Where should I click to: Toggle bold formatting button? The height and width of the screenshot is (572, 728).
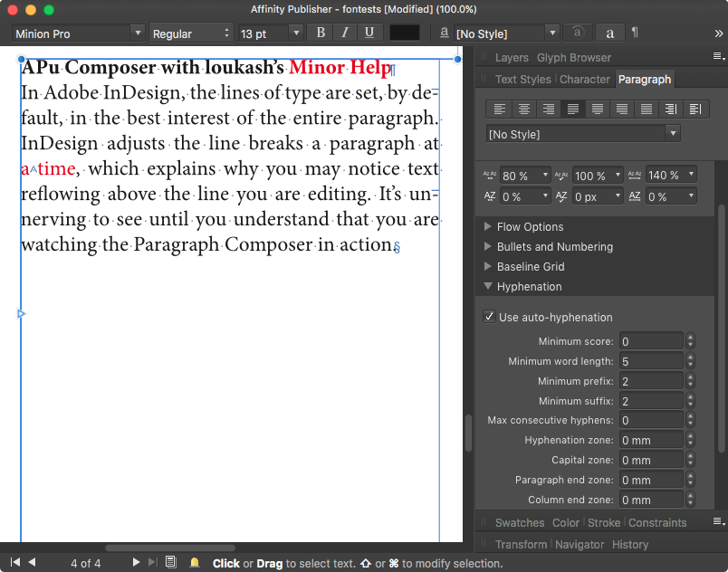(321, 33)
